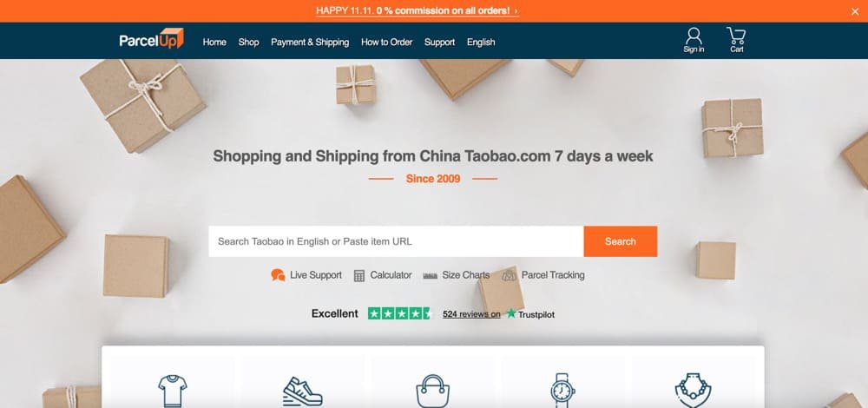Go to Payment & Shipping page
Screen dimensions: 868x408
click(x=310, y=42)
